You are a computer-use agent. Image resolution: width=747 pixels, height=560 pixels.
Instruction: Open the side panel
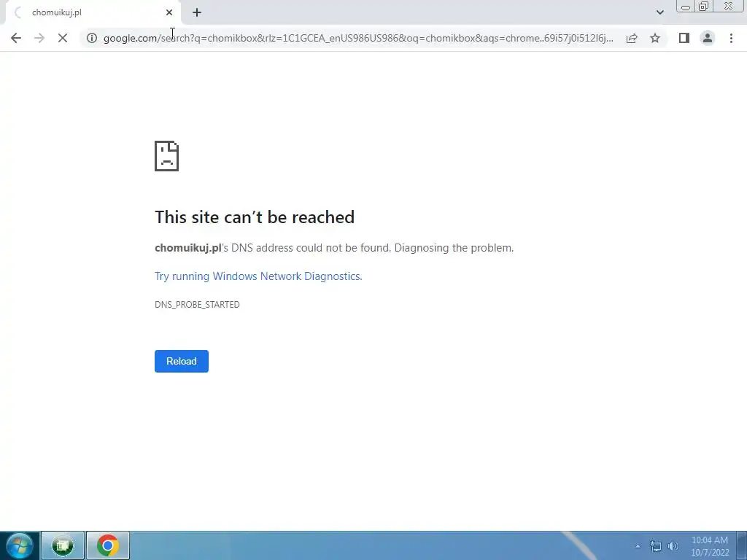coord(684,38)
